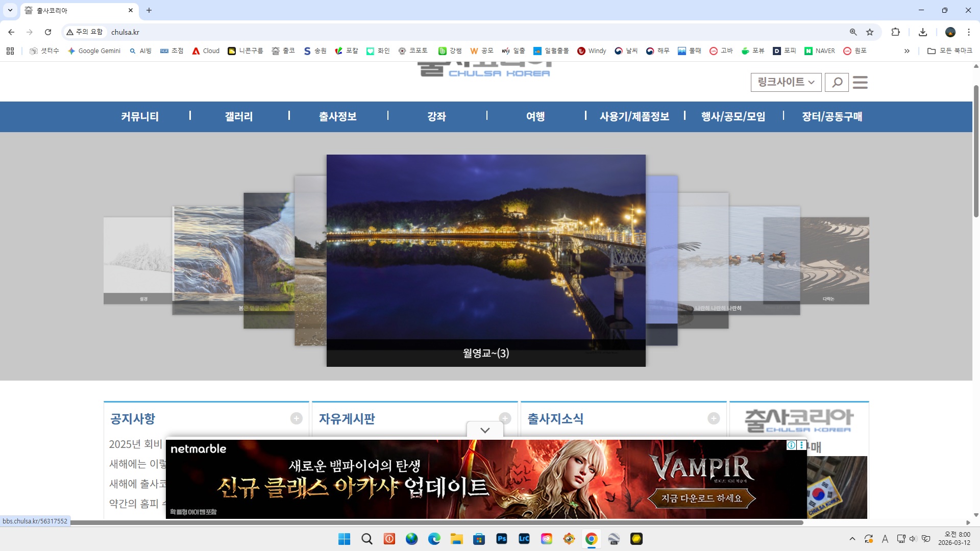This screenshot has height=551, width=980.
Task: Open the tab search dropdown arrow
Action: coord(10,10)
